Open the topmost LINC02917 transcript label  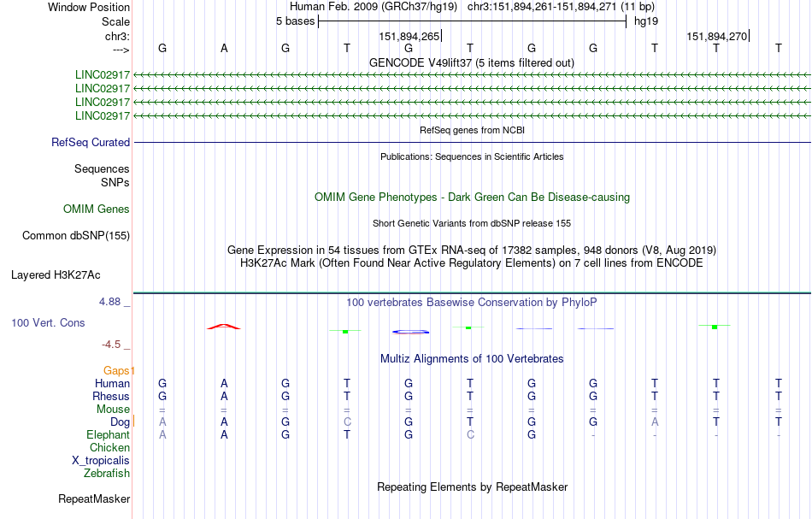tap(103, 75)
